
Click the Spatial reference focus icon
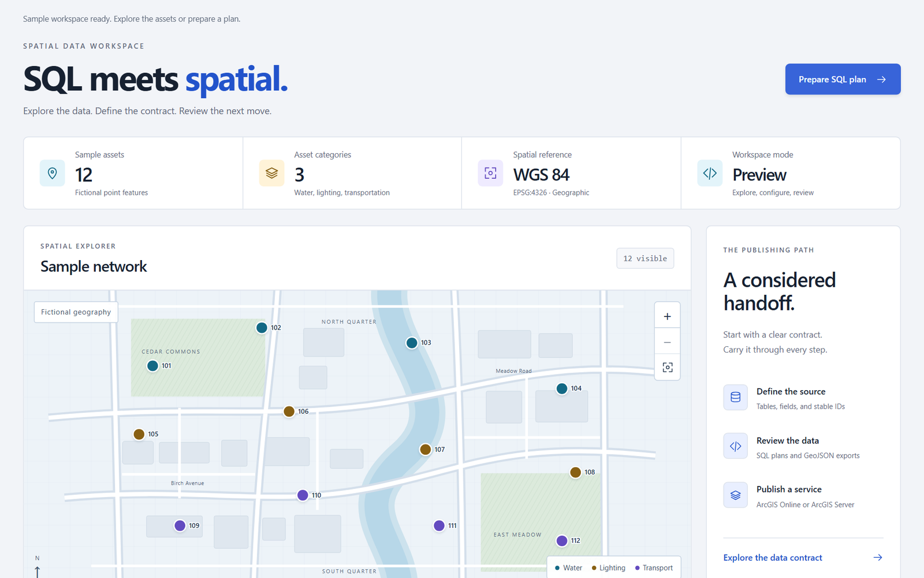(x=490, y=173)
